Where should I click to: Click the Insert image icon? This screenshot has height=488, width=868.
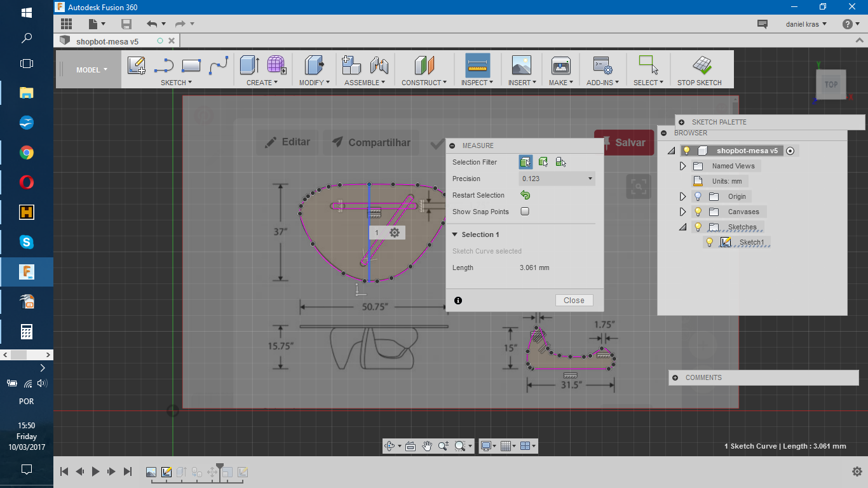(x=521, y=65)
